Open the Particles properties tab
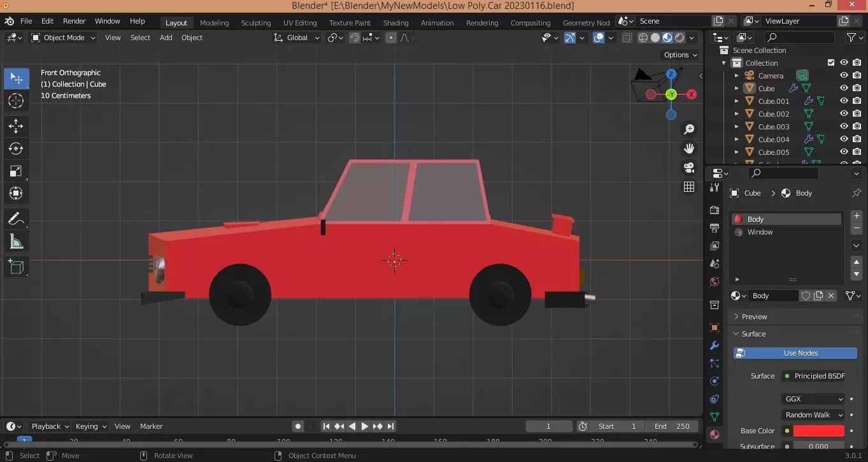 coord(715,363)
